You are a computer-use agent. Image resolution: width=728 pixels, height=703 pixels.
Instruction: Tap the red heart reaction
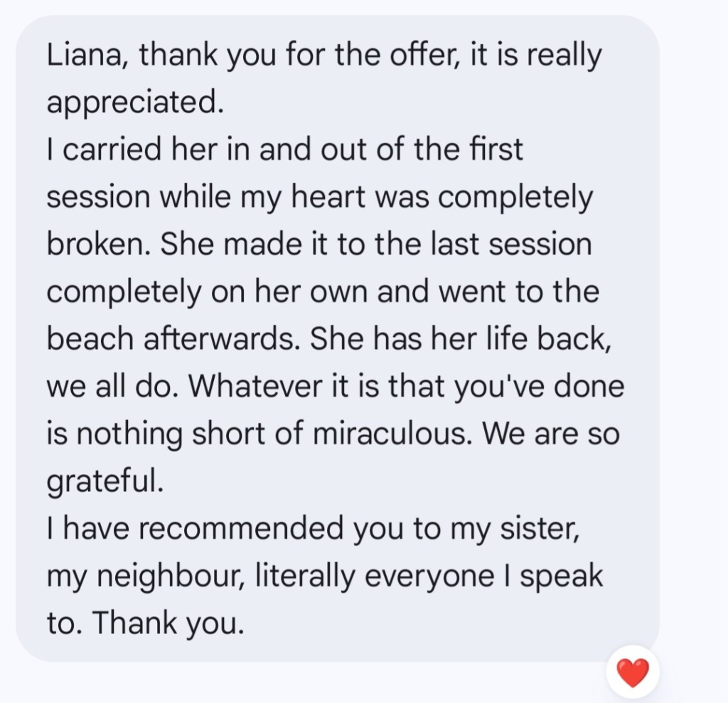632,672
